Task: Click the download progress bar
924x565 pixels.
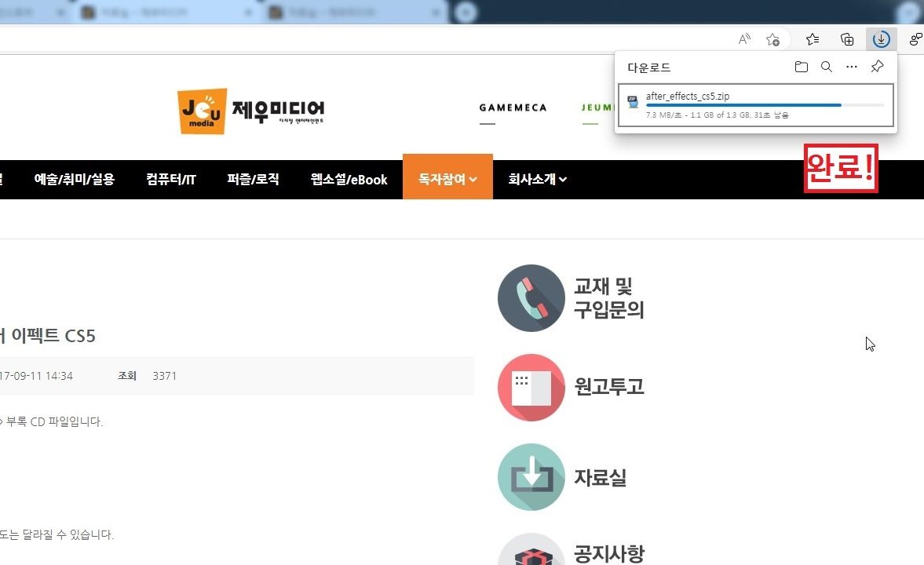Action: coord(765,105)
